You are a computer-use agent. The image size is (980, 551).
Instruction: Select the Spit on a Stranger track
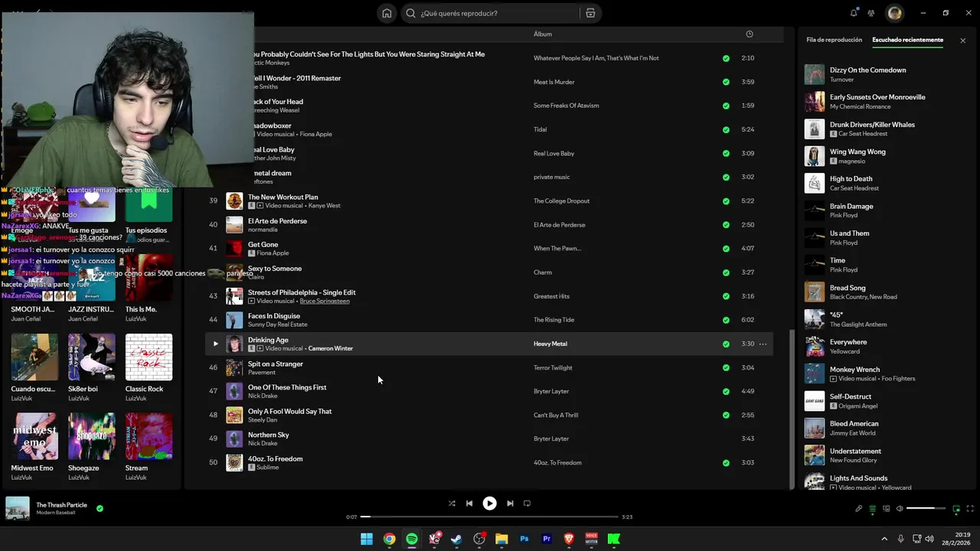click(x=488, y=367)
